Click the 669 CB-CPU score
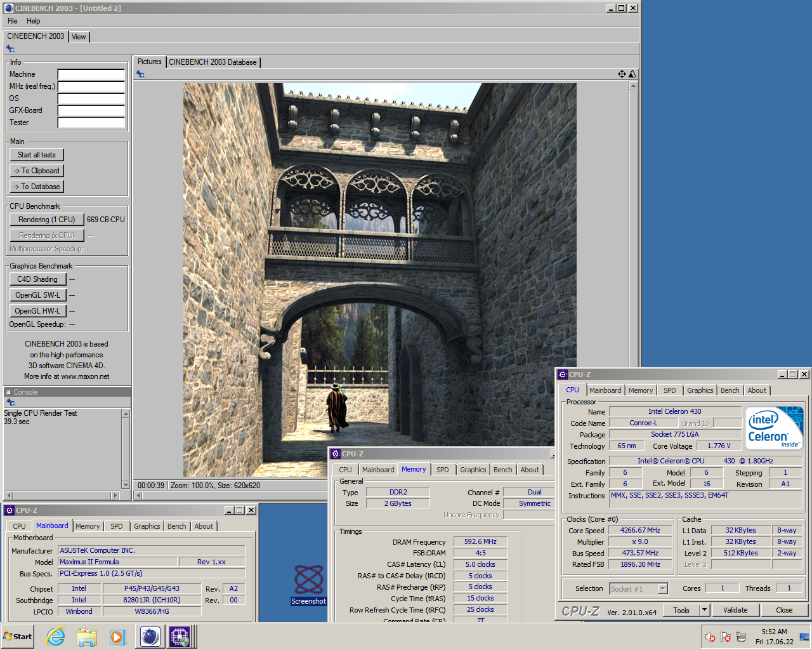Image resolution: width=812 pixels, height=650 pixels. (106, 220)
